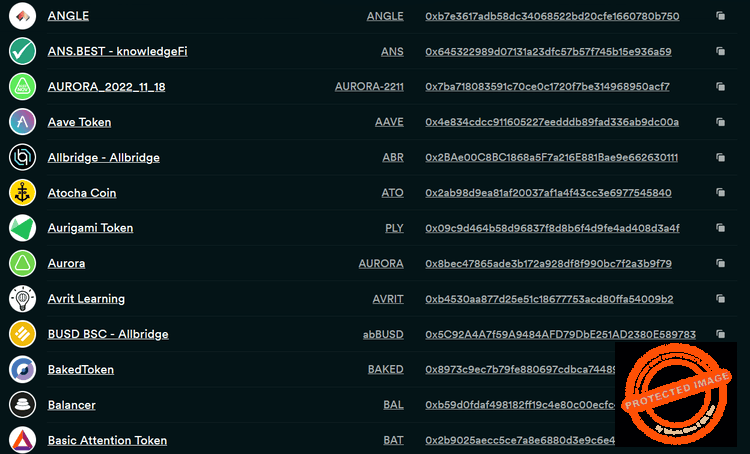Click the Atocha Coin anchor logo
750x454 pixels.
[x=22, y=193]
